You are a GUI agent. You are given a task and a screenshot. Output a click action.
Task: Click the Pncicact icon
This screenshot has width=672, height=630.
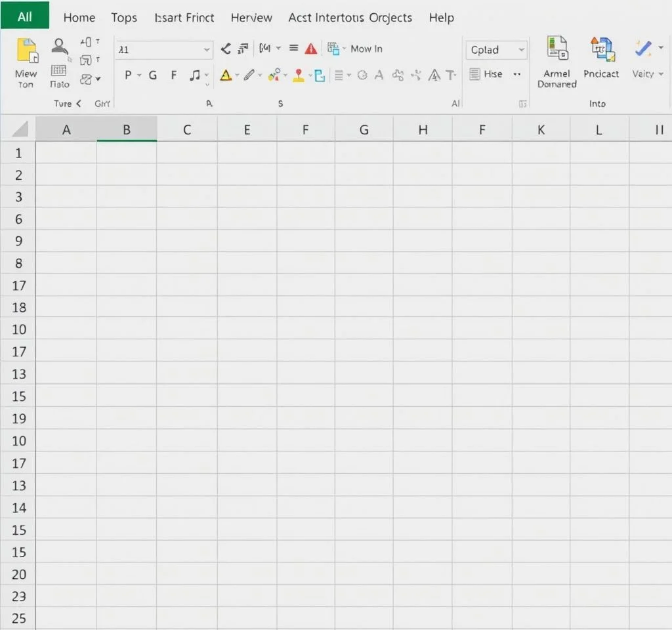click(x=601, y=50)
